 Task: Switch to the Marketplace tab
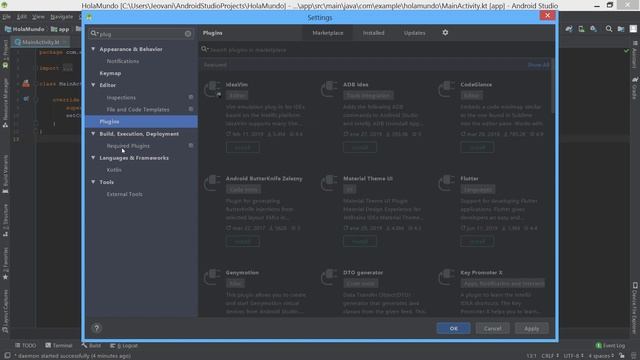click(328, 33)
